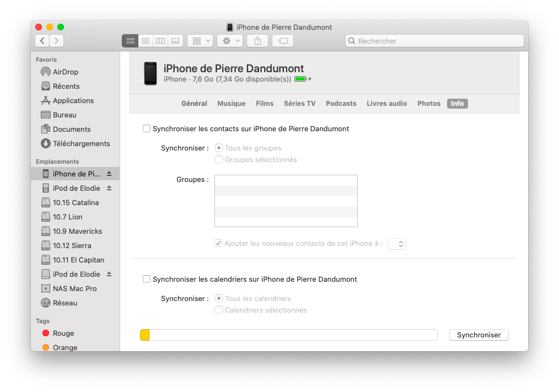Image resolution: width=559 pixels, height=392 pixels.
Task: Choose the Tous les groupes radio button
Action: [x=218, y=148]
